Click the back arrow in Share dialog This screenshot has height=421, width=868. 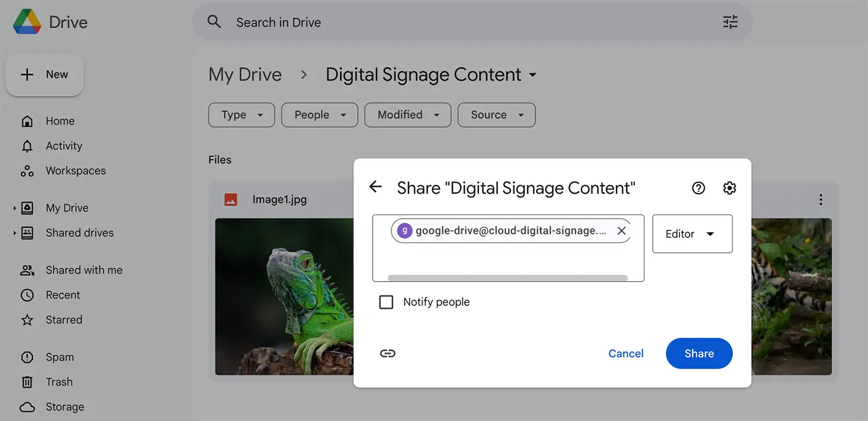(x=376, y=187)
